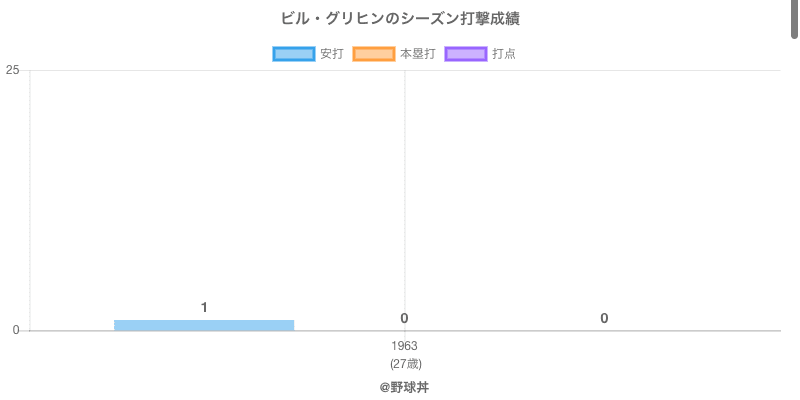800x400 pixels.
Task: Click the chart title ビル・グリヒンのシーズン打撃成績
Action: [x=400, y=19]
